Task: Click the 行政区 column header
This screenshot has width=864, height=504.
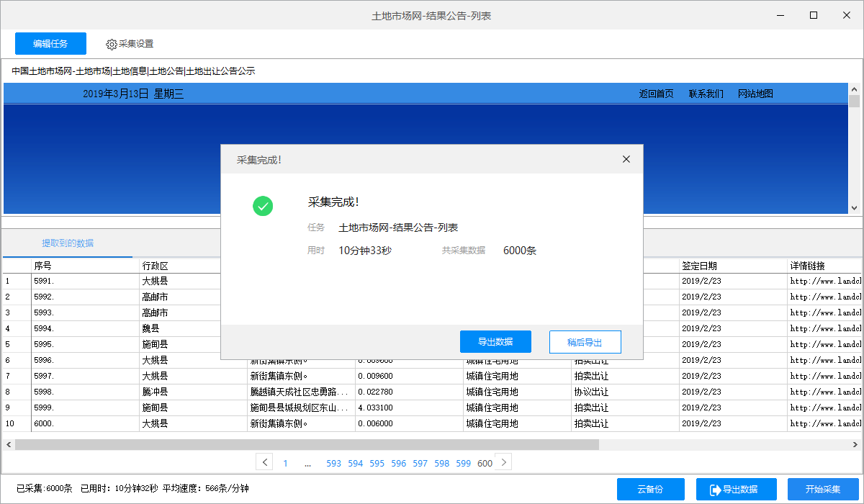Action: [x=194, y=266]
